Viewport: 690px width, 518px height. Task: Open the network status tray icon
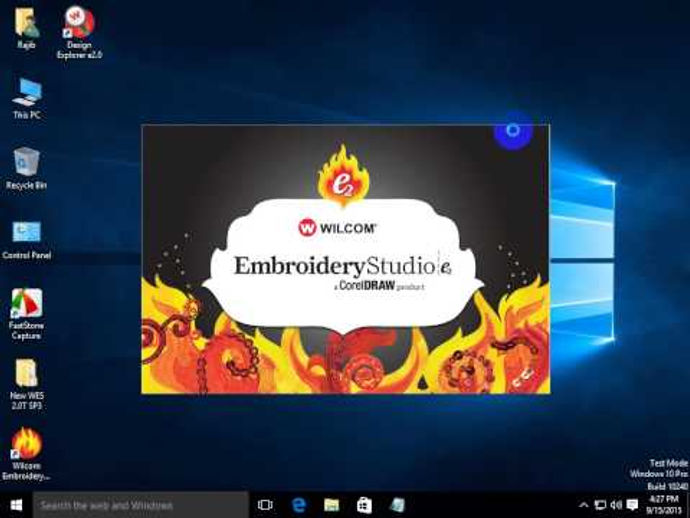point(600,505)
